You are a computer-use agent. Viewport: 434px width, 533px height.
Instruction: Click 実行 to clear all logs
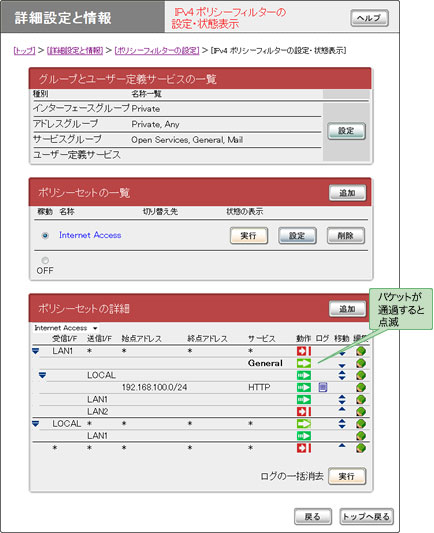(347, 476)
